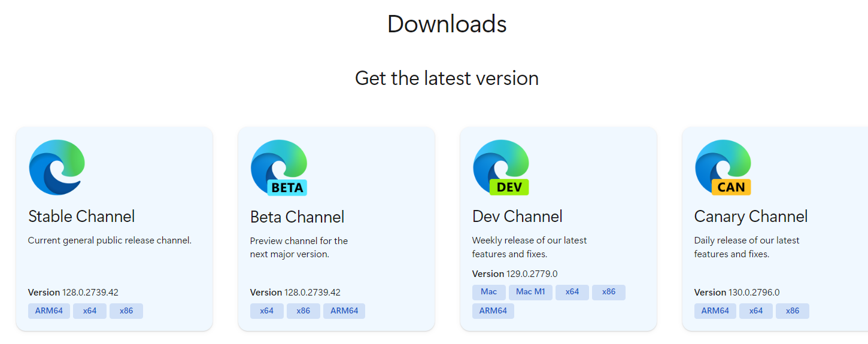This screenshot has width=868, height=344.
Task: Download Beta Channel ARM64 build
Action: point(344,311)
